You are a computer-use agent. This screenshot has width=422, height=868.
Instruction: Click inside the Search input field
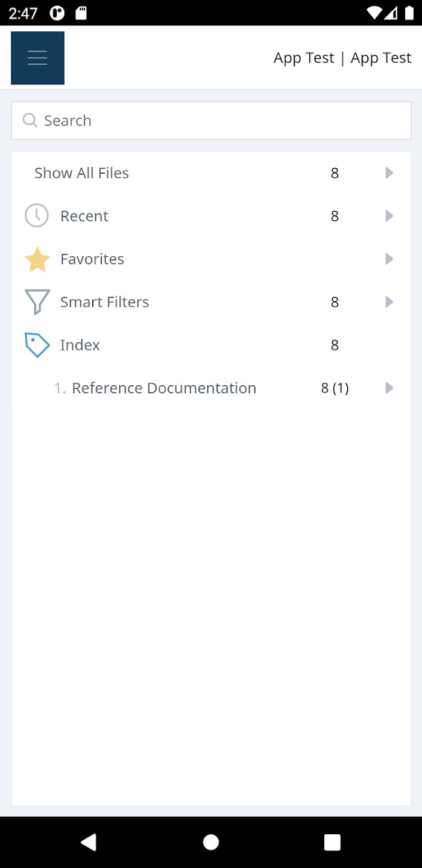(181, 121)
